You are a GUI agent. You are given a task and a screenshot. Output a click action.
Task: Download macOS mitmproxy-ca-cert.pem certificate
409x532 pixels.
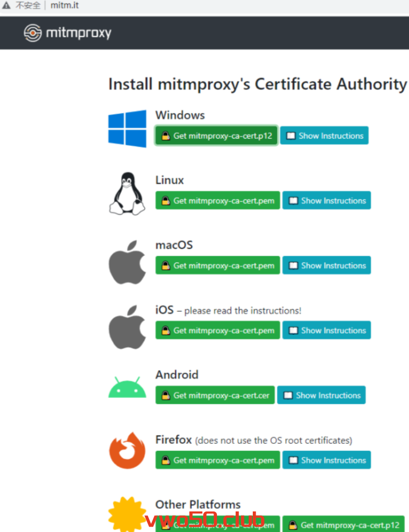pos(217,266)
